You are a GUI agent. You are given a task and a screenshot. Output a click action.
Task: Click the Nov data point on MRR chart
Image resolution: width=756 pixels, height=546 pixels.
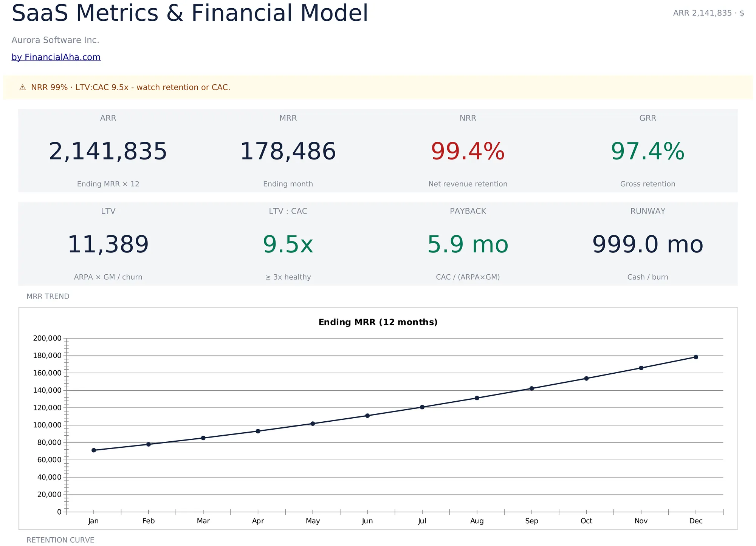click(641, 368)
